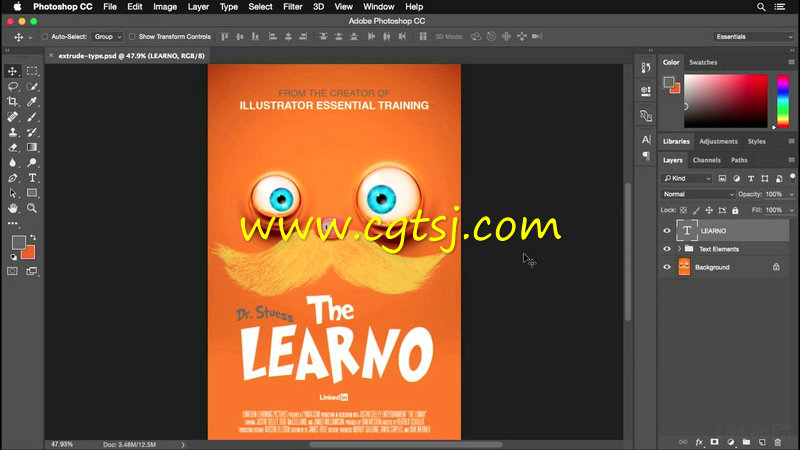Click the vertical canvas scrollbar
The width and height of the screenshot is (800, 450).
click(628, 252)
